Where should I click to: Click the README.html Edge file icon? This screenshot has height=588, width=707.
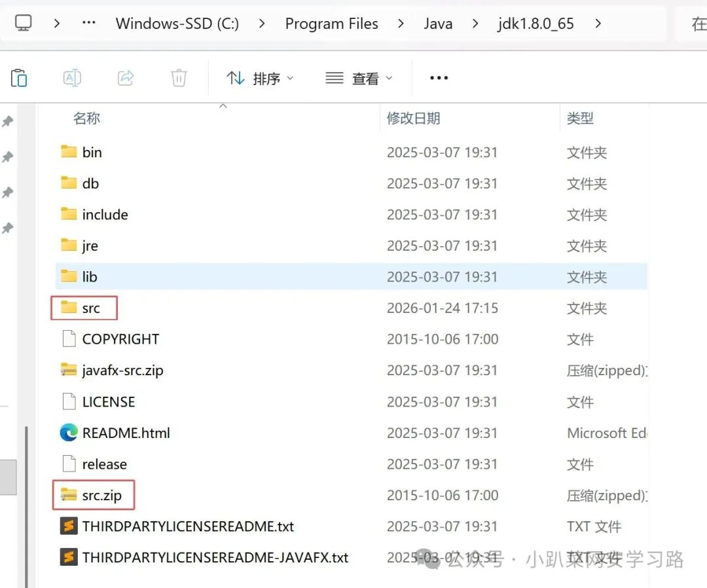[x=69, y=433]
